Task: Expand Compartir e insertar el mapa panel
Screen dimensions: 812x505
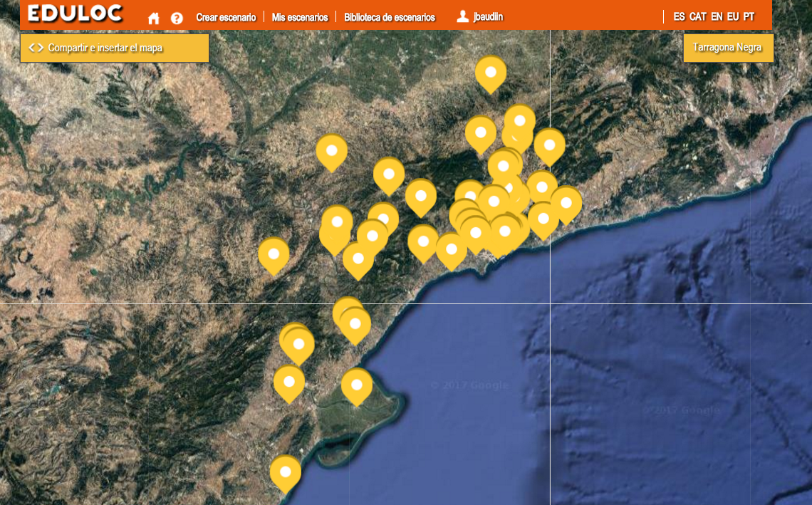Action: 115,48
